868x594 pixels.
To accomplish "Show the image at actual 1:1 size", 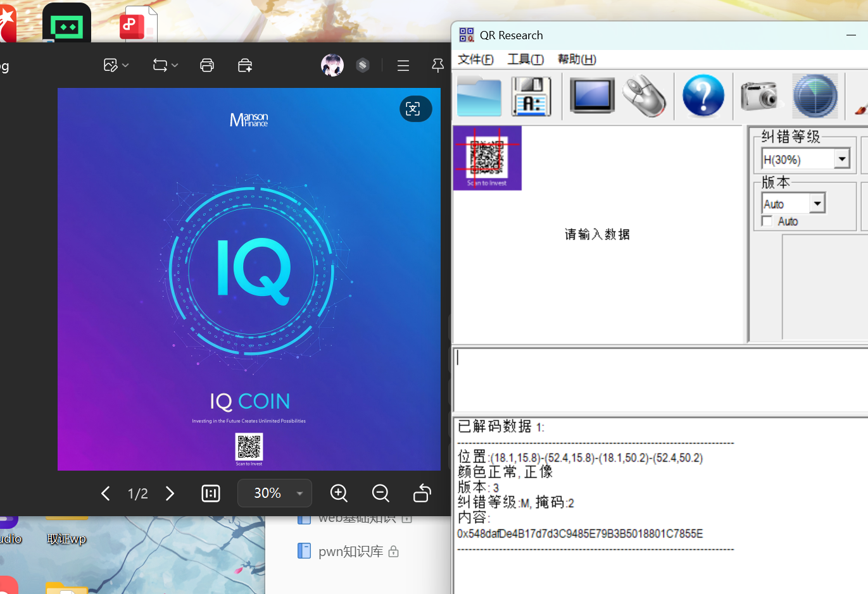I will [211, 493].
